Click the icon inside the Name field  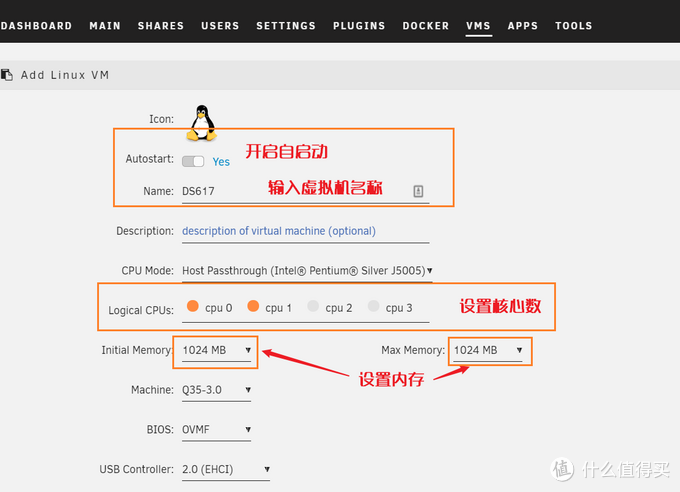(x=418, y=191)
